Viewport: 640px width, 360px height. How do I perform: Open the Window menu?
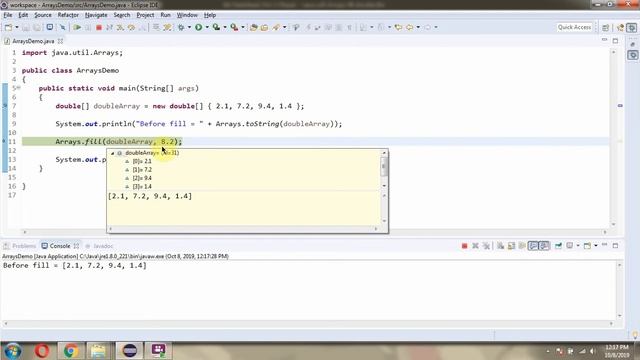(187, 15)
